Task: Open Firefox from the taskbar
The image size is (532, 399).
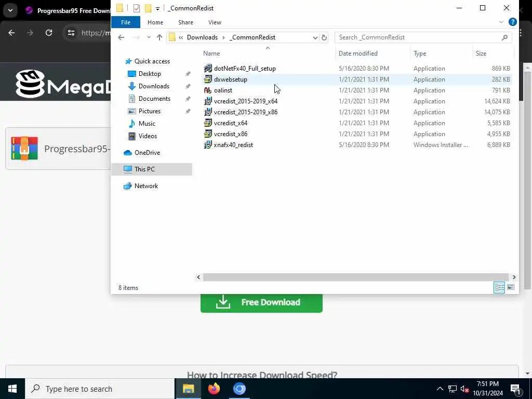Action: [x=214, y=389]
